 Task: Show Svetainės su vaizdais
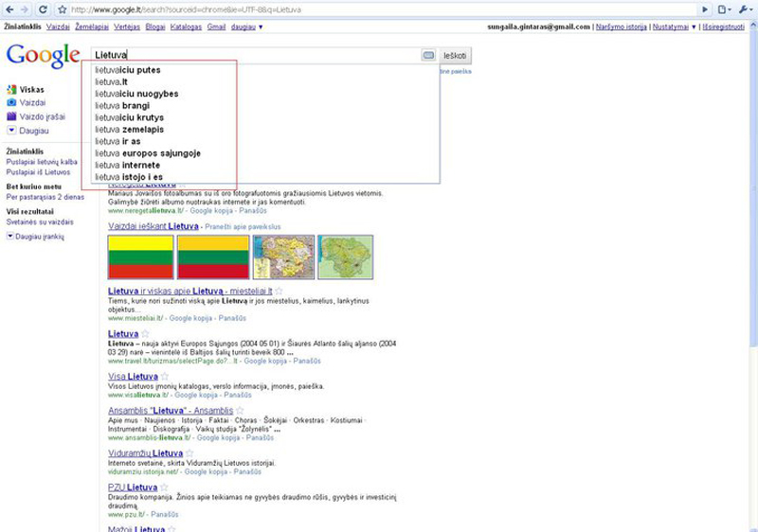point(40,222)
